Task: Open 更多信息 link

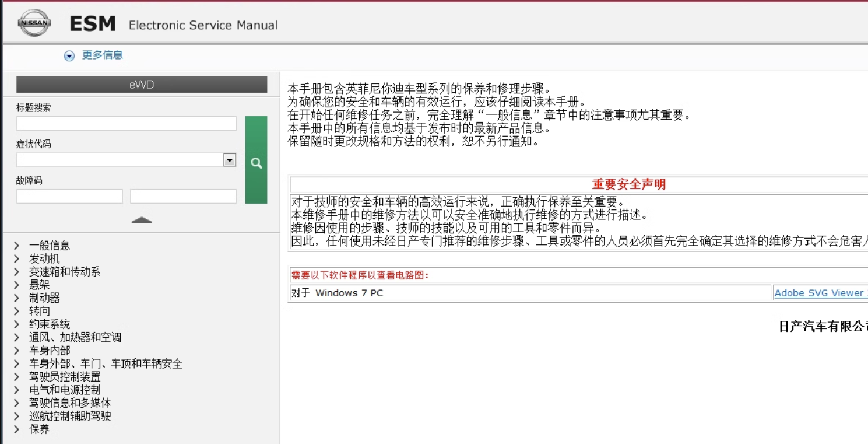Action: [102, 55]
